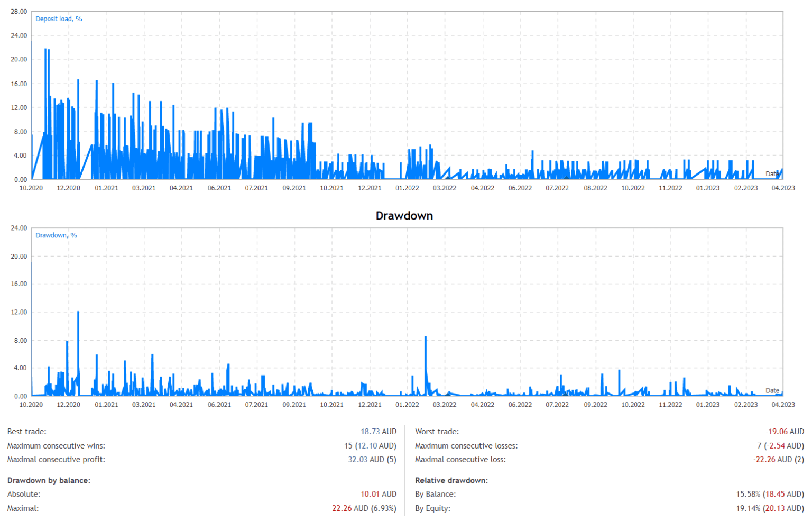Click the 08.2022 date label on Deposit load axis
Viewport: 812px width, 521px height.
pos(595,188)
